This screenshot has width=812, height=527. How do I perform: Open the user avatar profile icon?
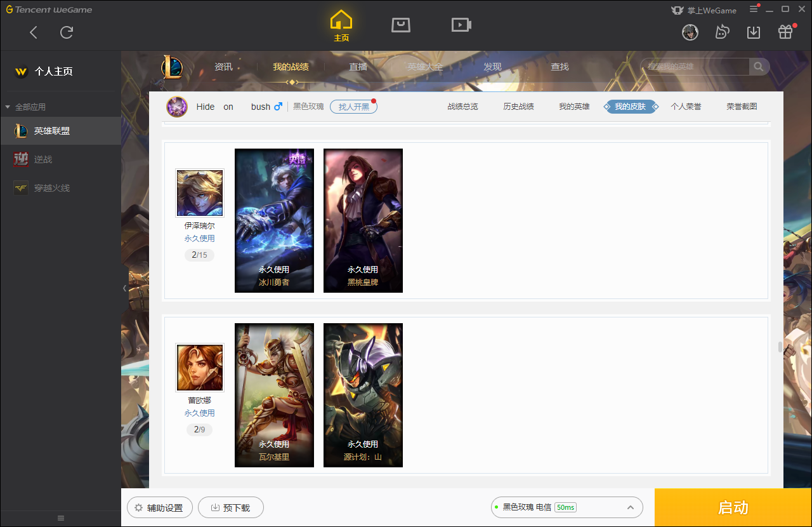690,32
